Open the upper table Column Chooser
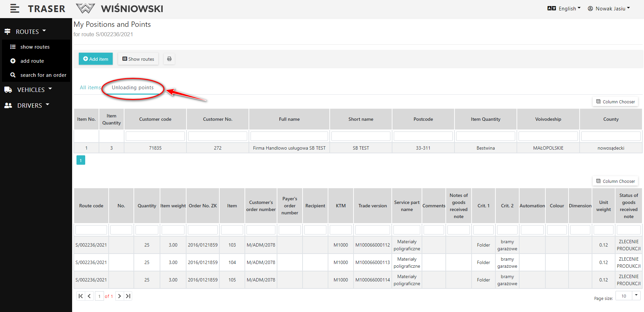This screenshot has width=644, height=312. [615, 102]
